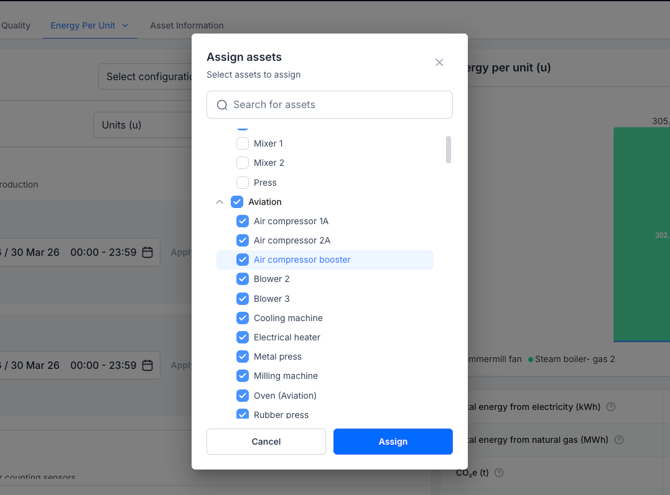Deselect the Aviation group checkbox
The width and height of the screenshot is (670, 495).
[x=237, y=202]
